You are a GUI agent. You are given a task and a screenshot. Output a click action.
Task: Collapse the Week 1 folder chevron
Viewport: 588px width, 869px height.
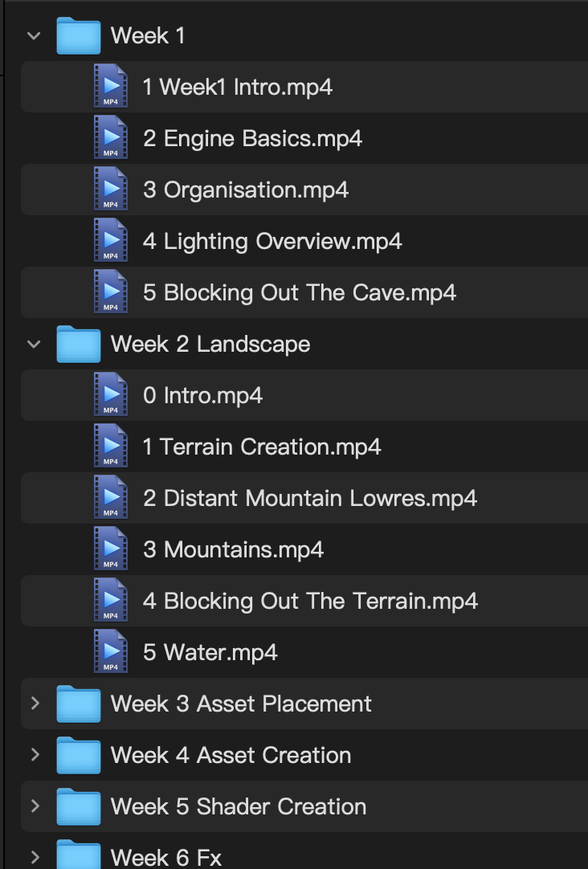coord(34,35)
